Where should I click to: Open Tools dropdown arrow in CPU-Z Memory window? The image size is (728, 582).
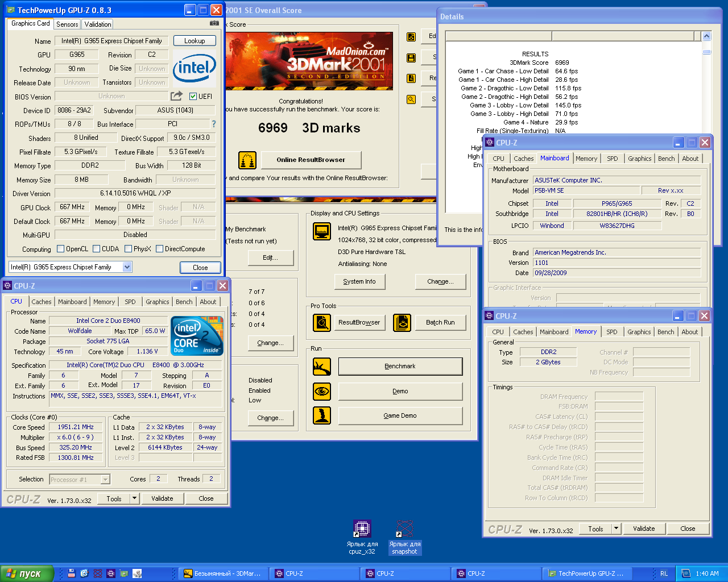click(x=616, y=529)
